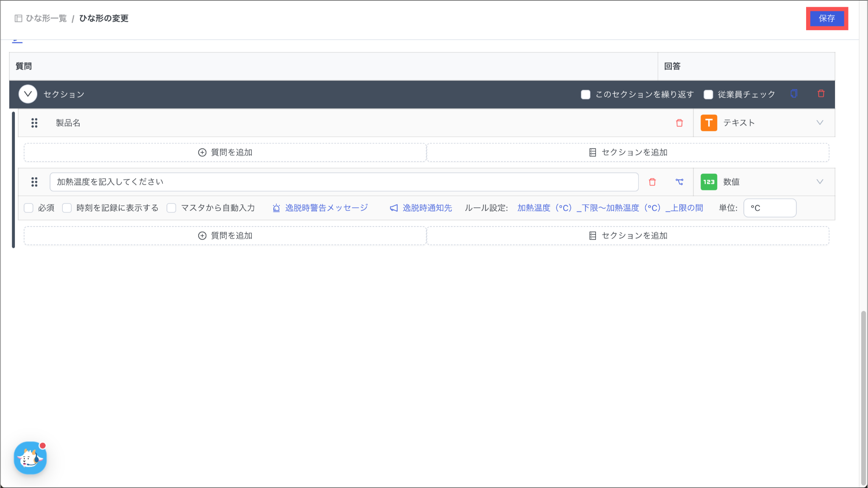Screen dimensions: 868x488
Task: Check the 必須 checkbox
Action: [x=29, y=208]
